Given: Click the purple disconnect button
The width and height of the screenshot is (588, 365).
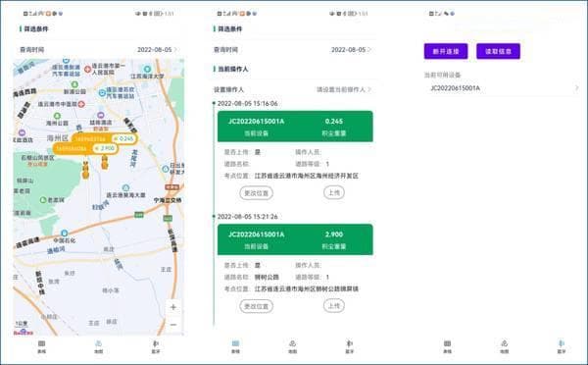Looking at the screenshot, I should [x=446, y=51].
